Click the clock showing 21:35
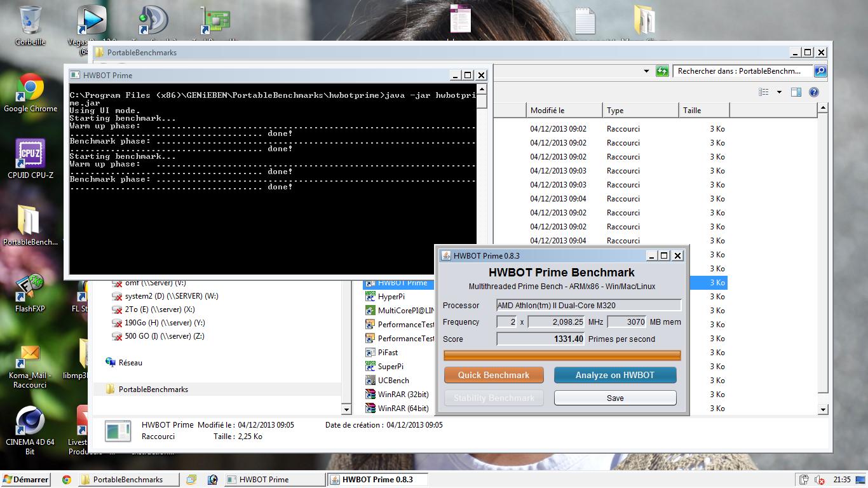This screenshot has width=868, height=488. [x=842, y=480]
